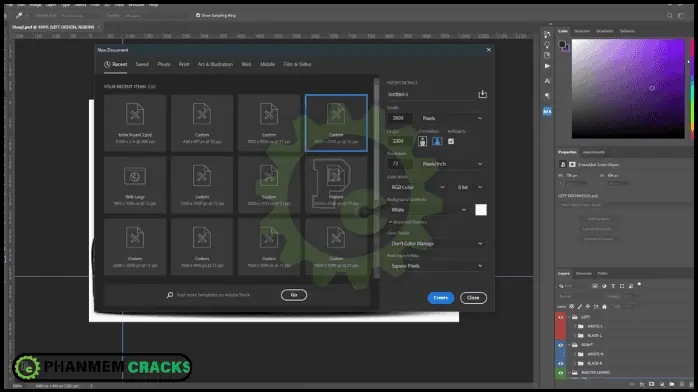Viewport: 698px width, 392px height.
Task: Click the Adobe Stock search magnifier icon
Action: (170, 295)
